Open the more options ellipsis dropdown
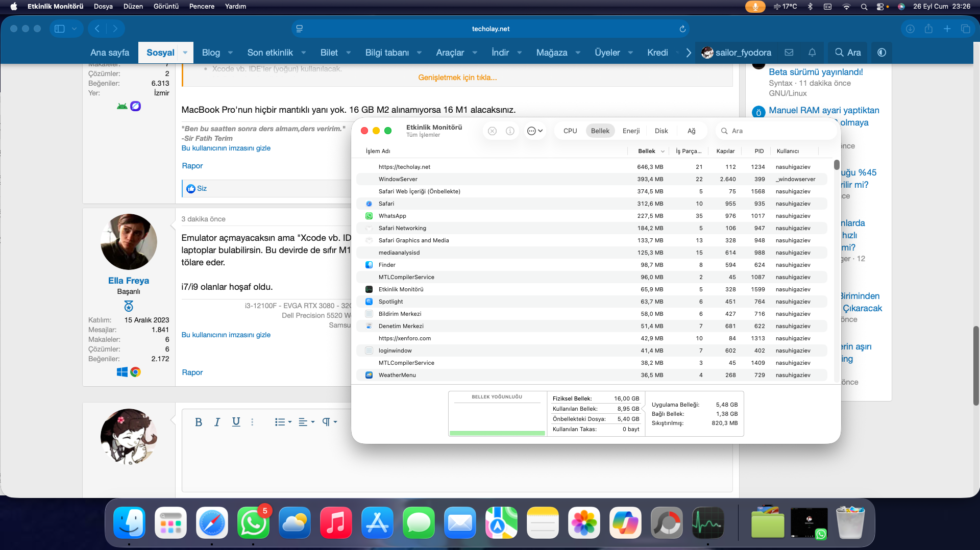 coord(534,131)
